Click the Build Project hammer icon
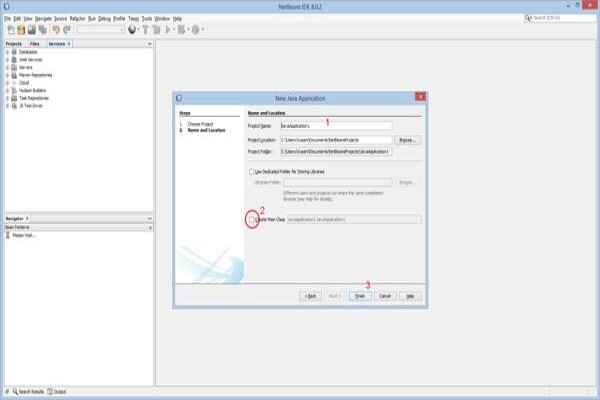The image size is (600, 400). pos(145,29)
